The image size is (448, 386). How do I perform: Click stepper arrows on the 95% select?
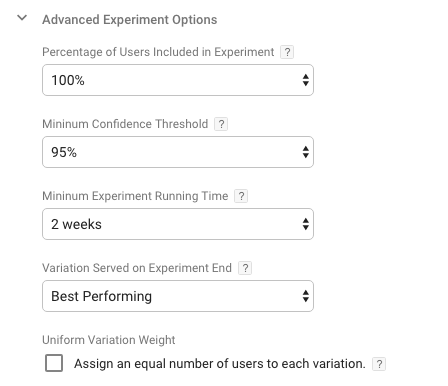(x=306, y=152)
